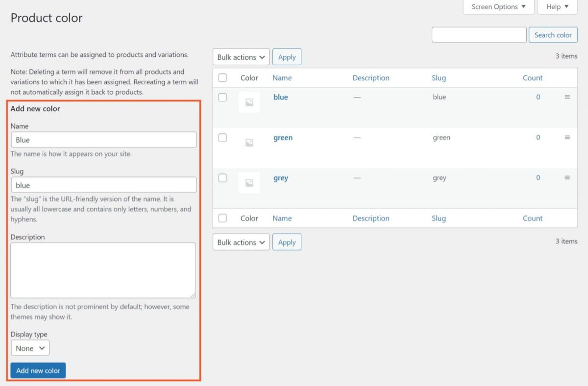The height and width of the screenshot is (386, 588).
Task: Tick the select-all checkbox in the header
Action: click(x=222, y=77)
